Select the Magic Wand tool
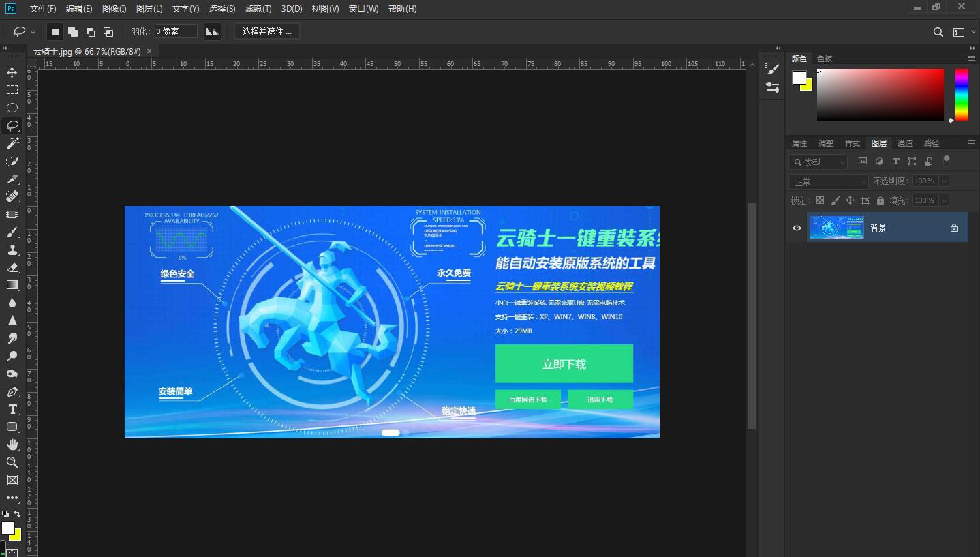 coord(12,143)
